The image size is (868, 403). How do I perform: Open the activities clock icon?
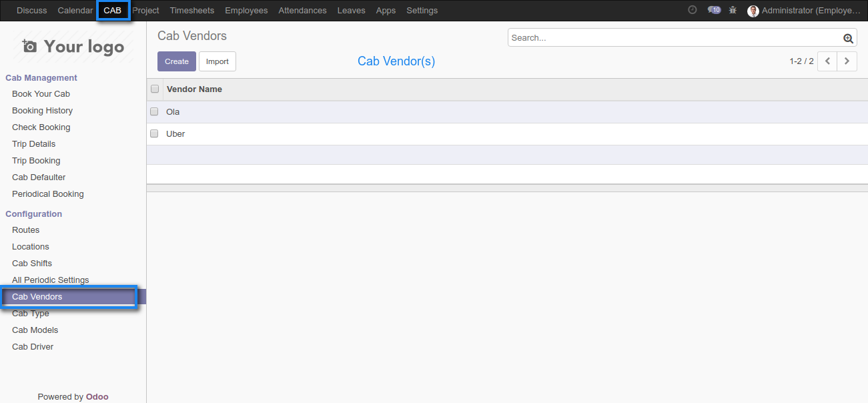pyautogui.click(x=693, y=10)
